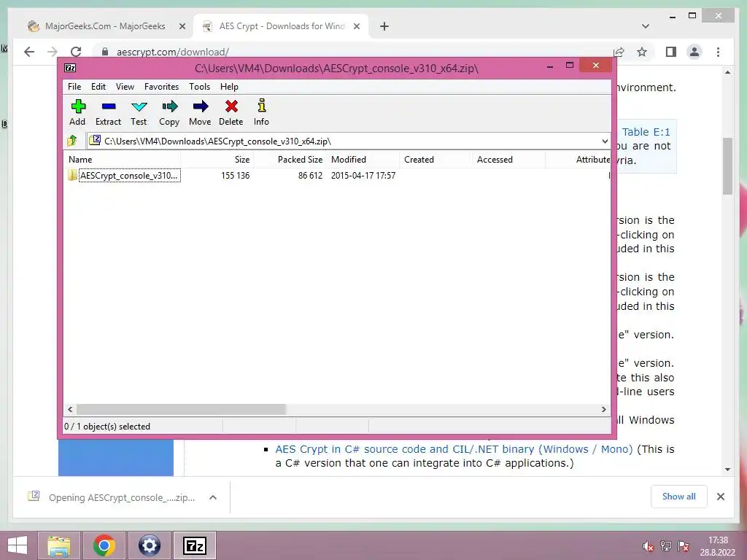Screen dimensions: 747x560
Task: Expand the address path dropdown arrow
Action: (605, 141)
